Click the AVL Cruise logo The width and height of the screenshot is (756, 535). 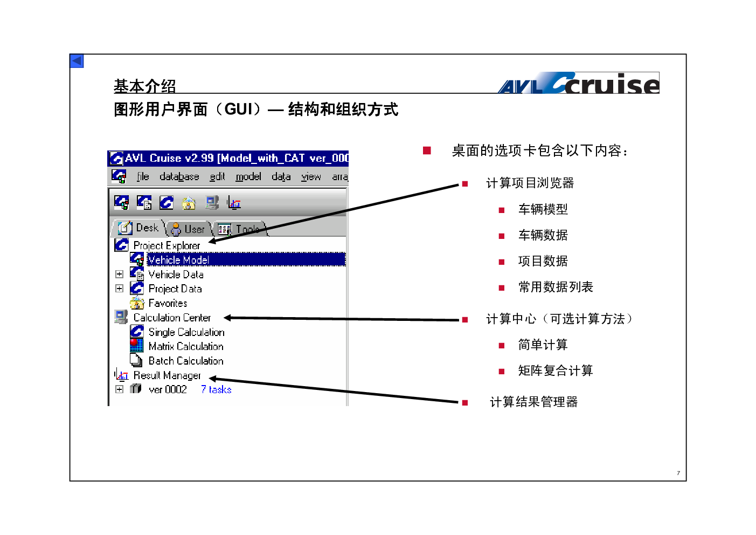(x=578, y=83)
